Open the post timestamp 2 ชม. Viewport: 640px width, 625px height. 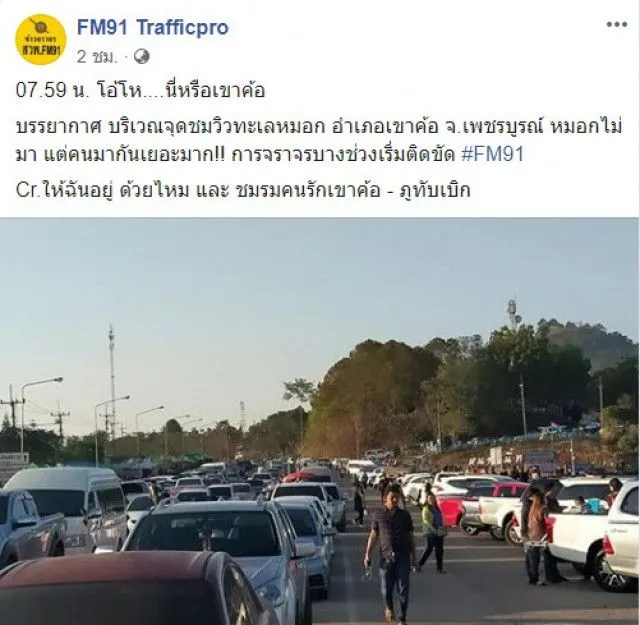[x=97, y=57]
